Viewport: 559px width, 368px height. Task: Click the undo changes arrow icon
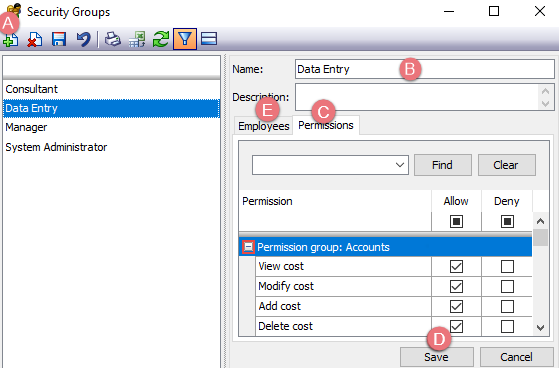tap(83, 39)
